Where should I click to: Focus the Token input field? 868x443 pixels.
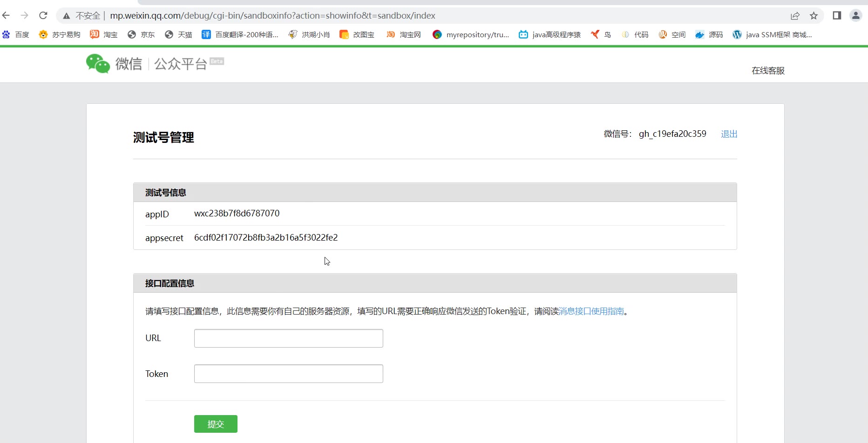pos(289,374)
